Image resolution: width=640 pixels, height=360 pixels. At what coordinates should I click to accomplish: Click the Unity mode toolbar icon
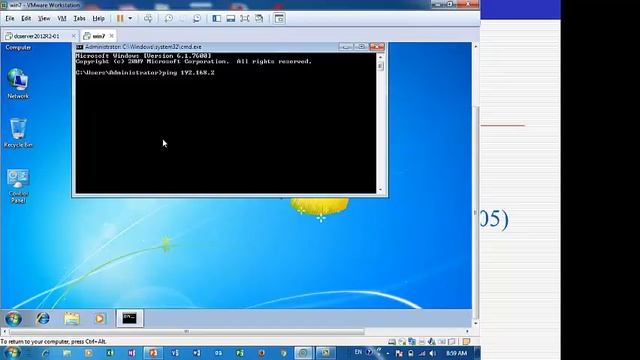tap(259, 18)
